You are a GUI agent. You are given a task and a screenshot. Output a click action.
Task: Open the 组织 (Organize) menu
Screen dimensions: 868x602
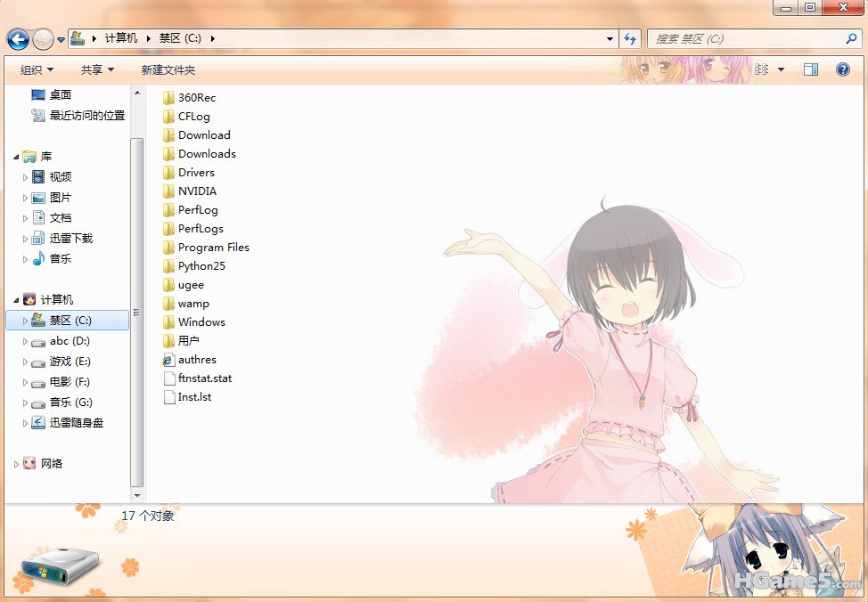point(37,69)
